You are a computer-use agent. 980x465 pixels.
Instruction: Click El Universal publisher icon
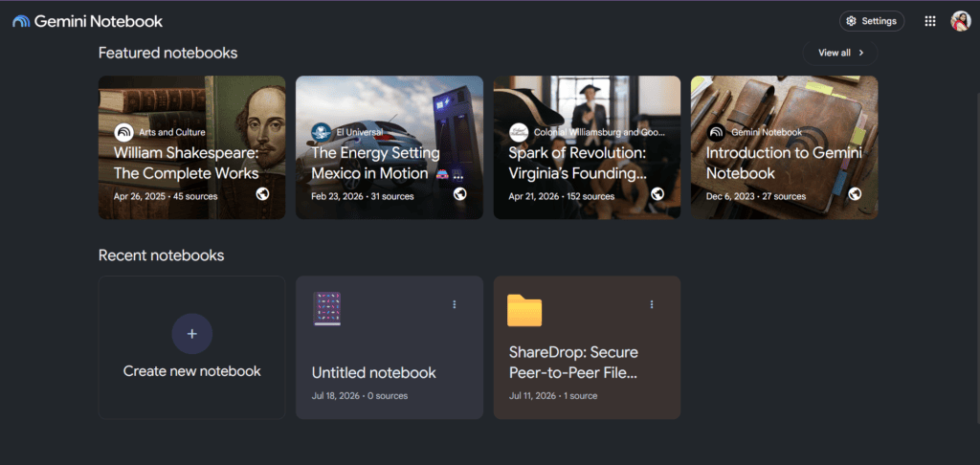click(x=322, y=132)
